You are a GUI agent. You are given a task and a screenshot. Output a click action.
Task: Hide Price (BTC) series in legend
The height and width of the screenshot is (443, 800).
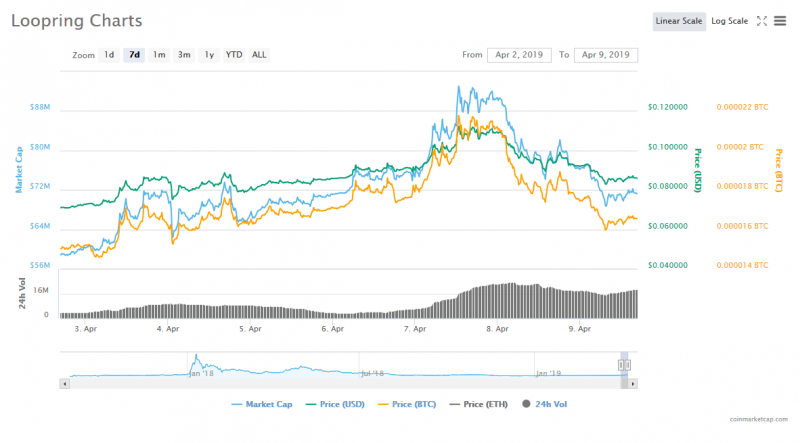pos(409,404)
